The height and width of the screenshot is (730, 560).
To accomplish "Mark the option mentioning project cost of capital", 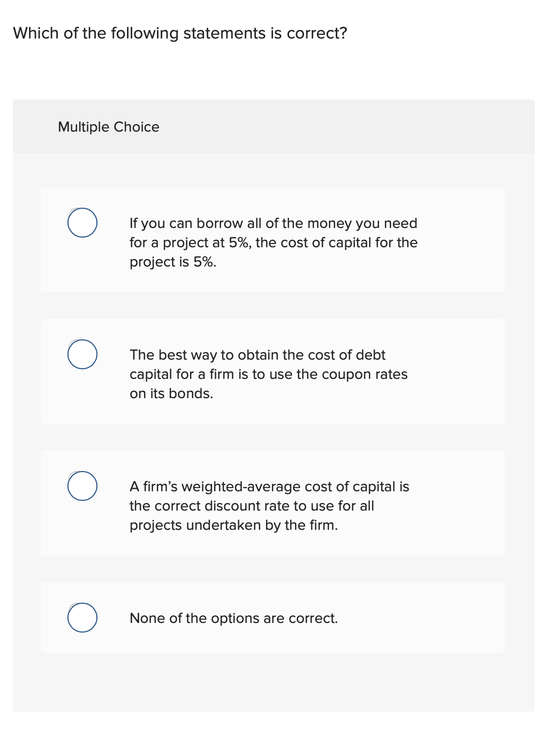I will [x=274, y=242].
